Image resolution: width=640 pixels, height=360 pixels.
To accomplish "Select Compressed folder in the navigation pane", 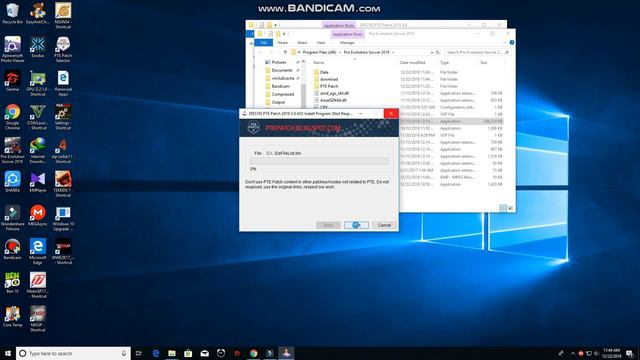I will (282, 94).
